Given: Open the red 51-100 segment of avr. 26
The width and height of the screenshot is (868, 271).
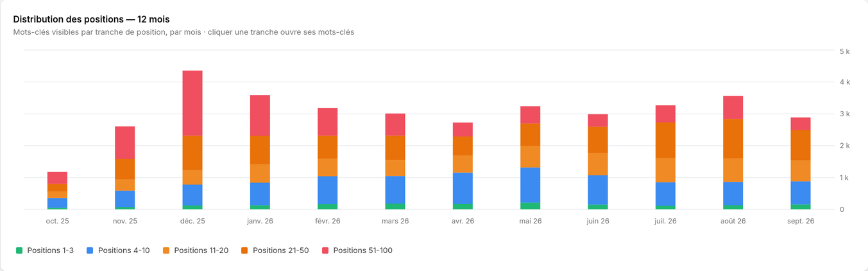Looking at the screenshot, I should tap(463, 130).
